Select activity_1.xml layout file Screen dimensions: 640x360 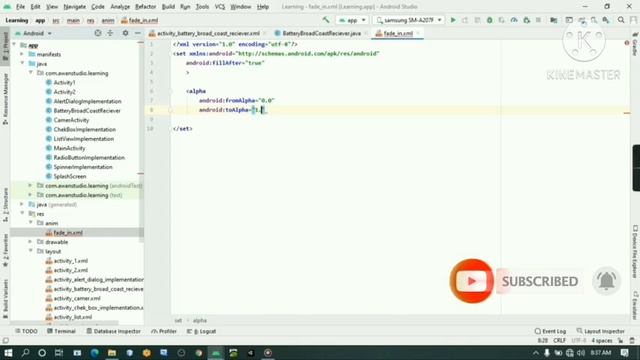71,261
